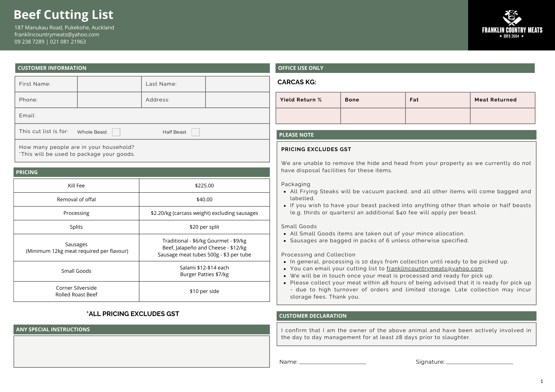Click the Splits row label
The height and width of the screenshot is (392, 555).
[x=76, y=227]
